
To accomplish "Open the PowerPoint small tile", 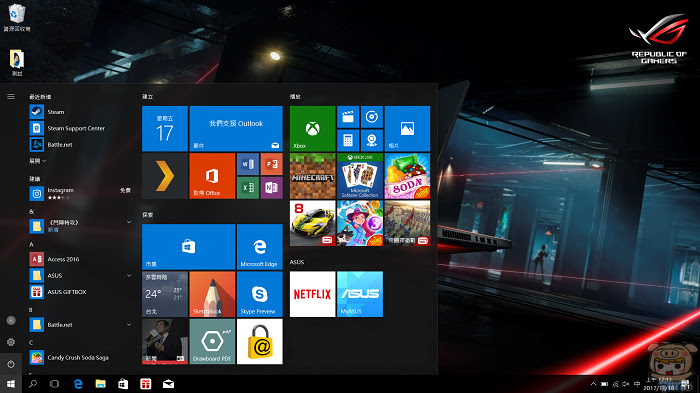I will pyautogui.click(x=271, y=164).
